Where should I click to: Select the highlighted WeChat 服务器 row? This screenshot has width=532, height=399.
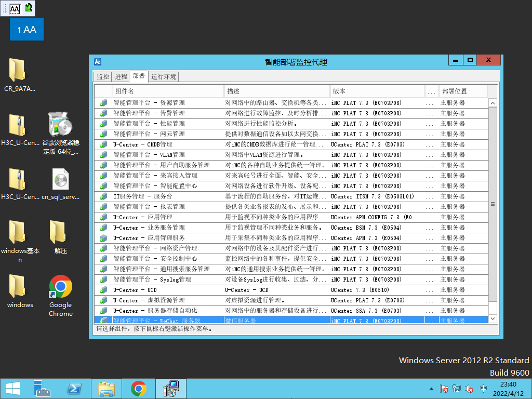[291, 320]
